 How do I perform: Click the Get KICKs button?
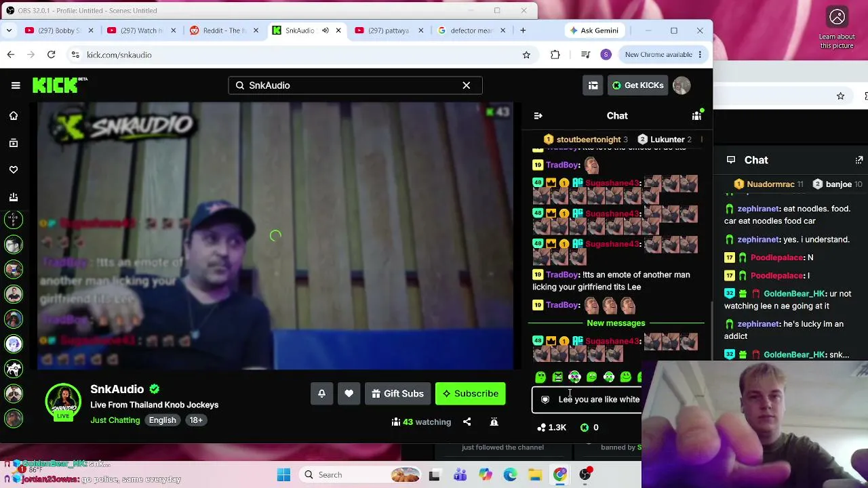pos(637,85)
